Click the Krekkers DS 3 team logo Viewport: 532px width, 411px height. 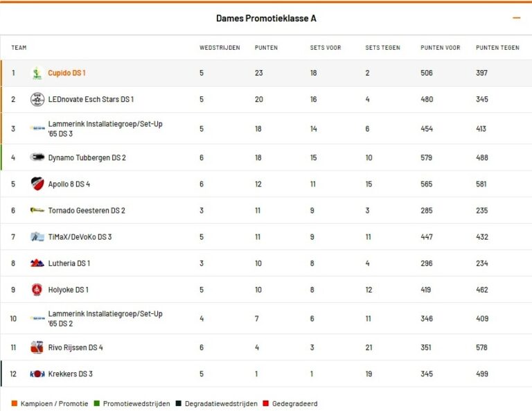coord(37,374)
